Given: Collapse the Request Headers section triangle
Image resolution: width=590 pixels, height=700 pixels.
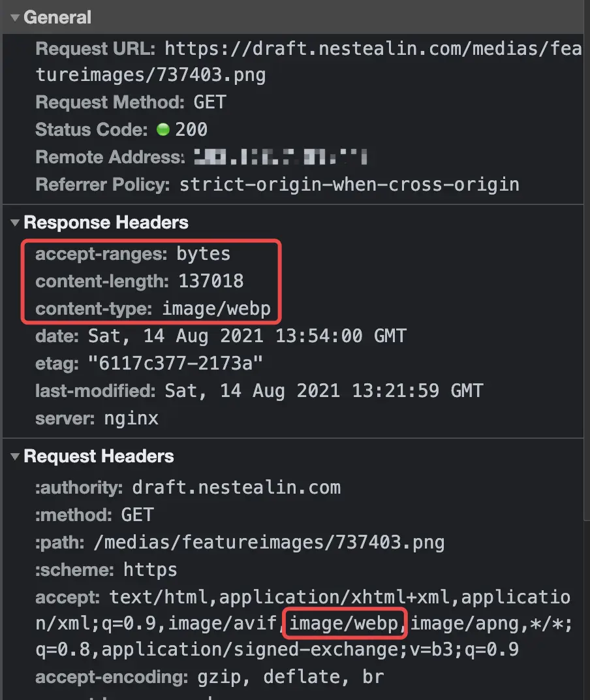Looking at the screenshot, I should [x=15, y=456].
